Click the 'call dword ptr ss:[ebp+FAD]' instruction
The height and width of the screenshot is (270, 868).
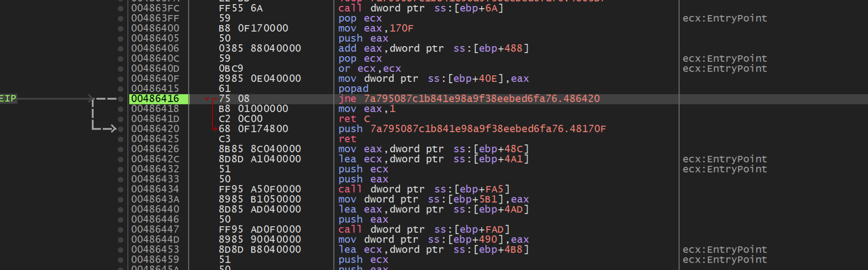(x=424, y=229)
